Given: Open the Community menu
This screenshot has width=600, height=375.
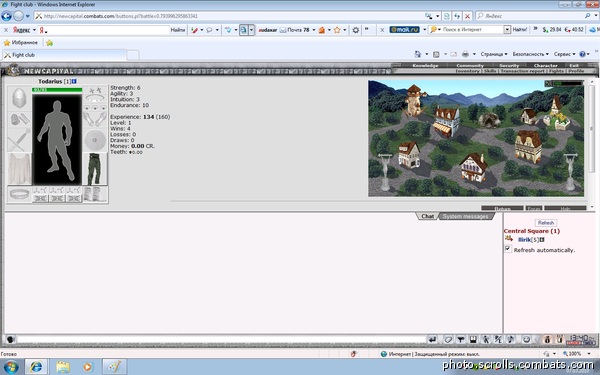Looking at the screenshot, I should 470,65.
